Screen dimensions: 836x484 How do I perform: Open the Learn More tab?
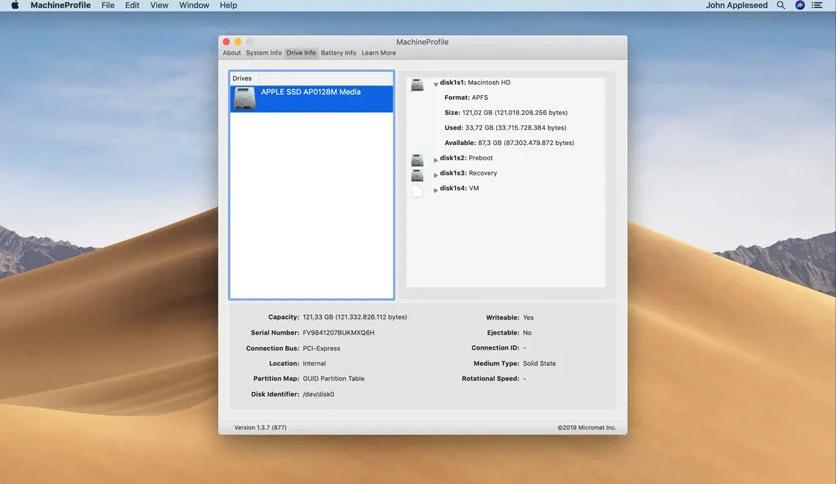[x=379, y=53]
